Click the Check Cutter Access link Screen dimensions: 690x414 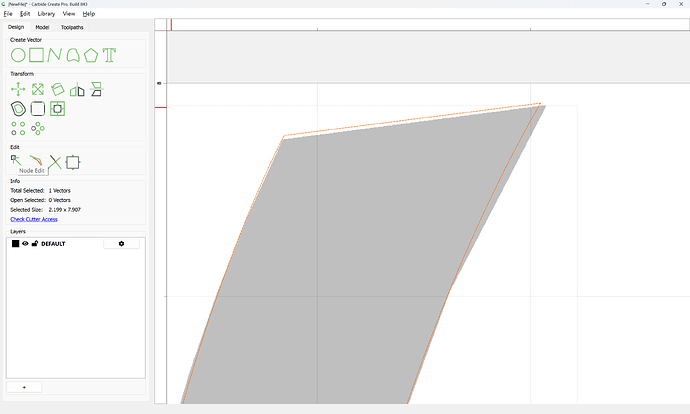click(x=34, y=219)
